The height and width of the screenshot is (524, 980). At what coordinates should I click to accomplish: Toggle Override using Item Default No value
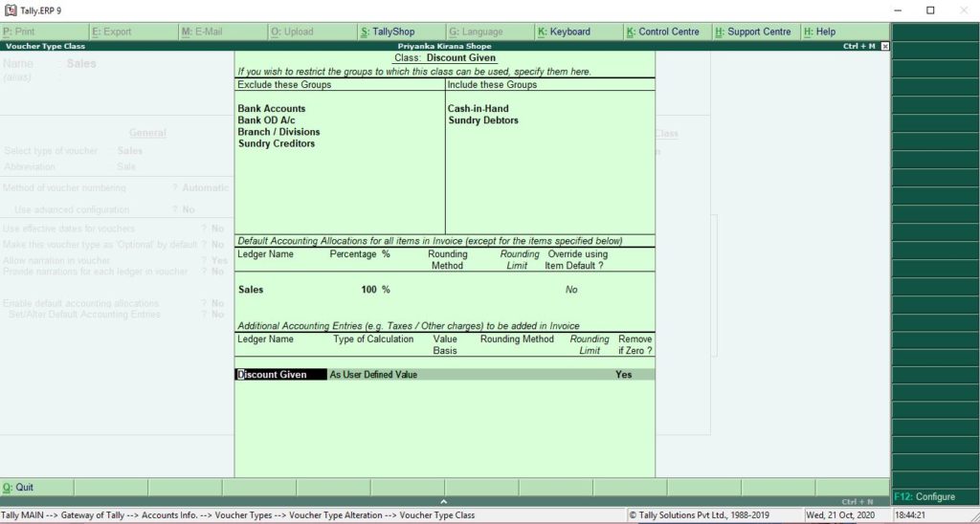point(571,290)
